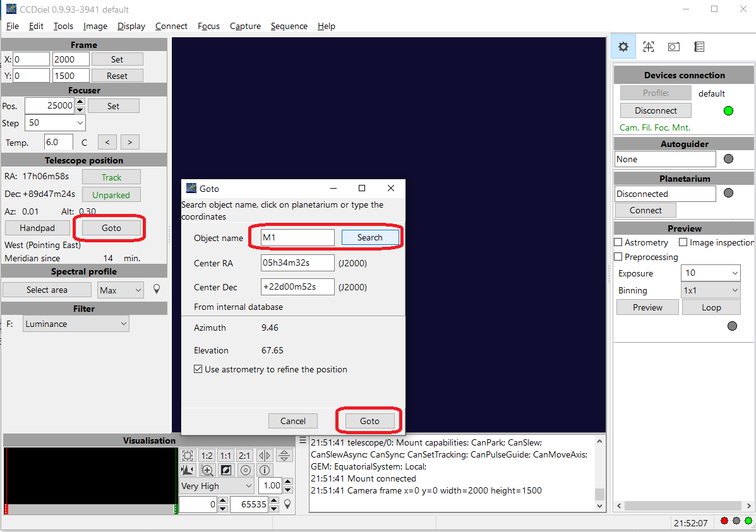Enable the Astrometry checkbox in Preview
The height and width of the screenshot is (532, 756).
[x=618, y=242]
